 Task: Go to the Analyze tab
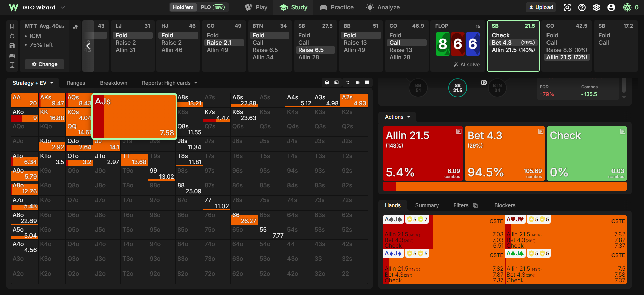point(383,7)
